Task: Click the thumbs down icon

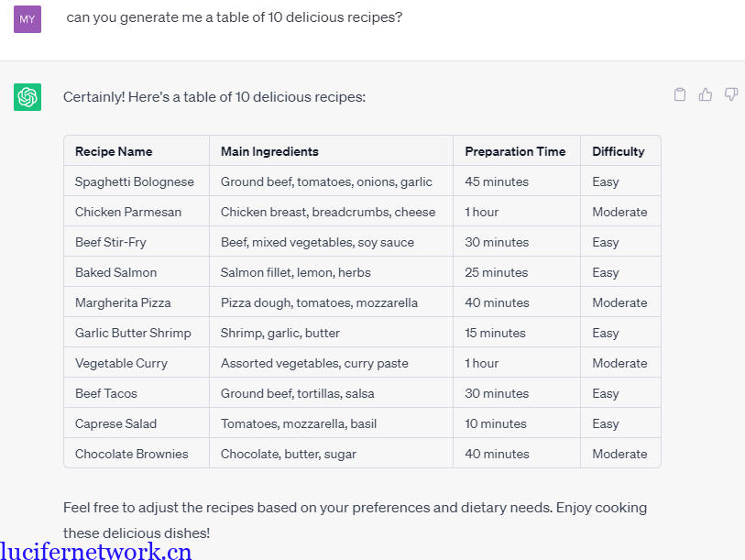Action: 731,94
